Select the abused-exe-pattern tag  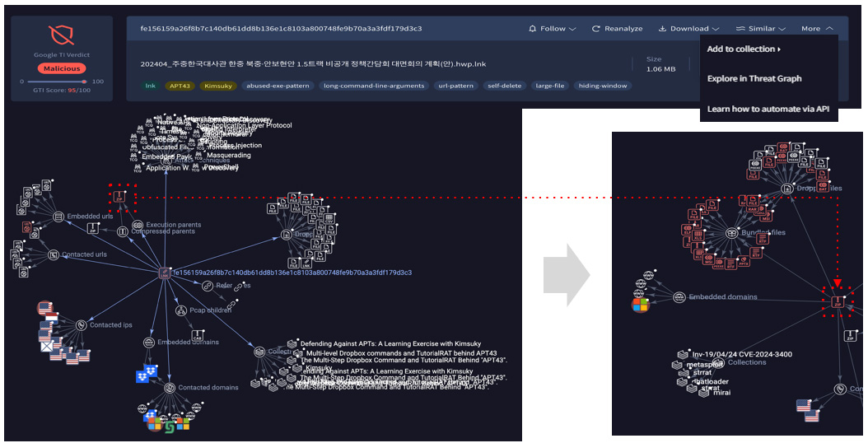click(278, 86)
